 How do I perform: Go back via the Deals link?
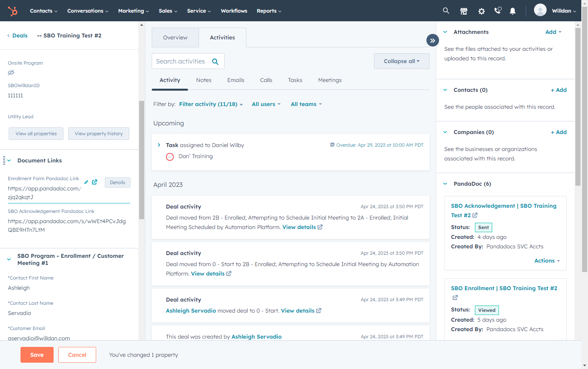(x=17, y=35)
